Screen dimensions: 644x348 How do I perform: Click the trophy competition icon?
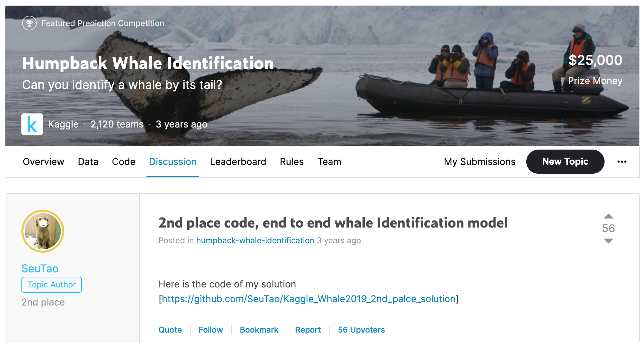[29, 23]
